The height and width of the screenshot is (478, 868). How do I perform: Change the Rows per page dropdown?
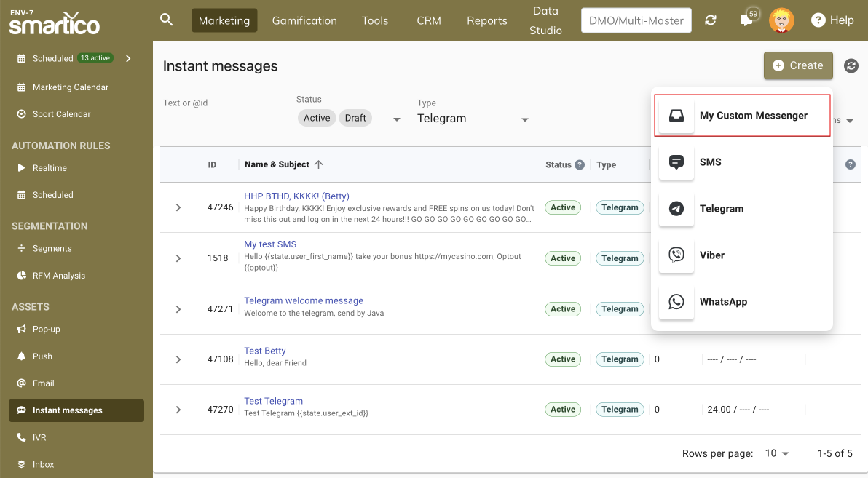(777, 453)
